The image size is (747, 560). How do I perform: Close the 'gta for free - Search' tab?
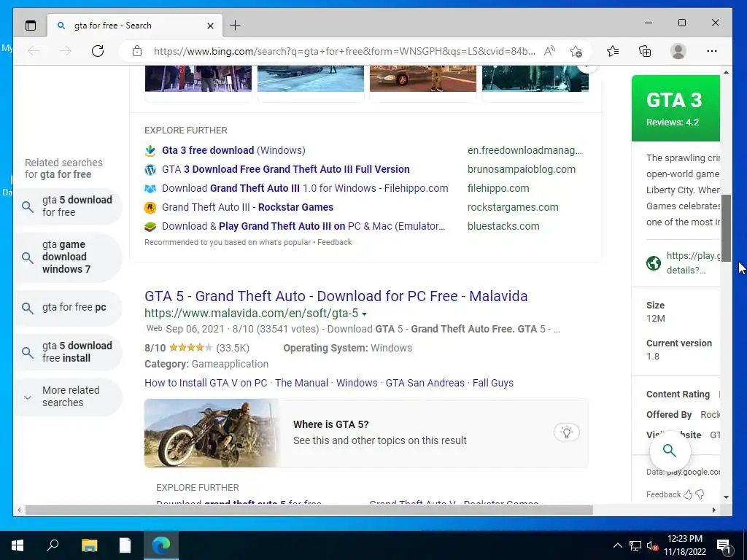[x=210, y=26]
